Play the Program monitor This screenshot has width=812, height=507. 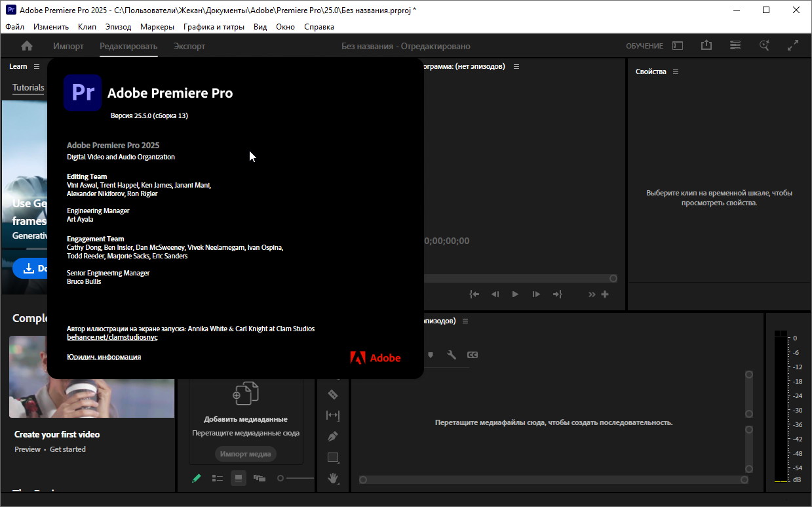515,294
